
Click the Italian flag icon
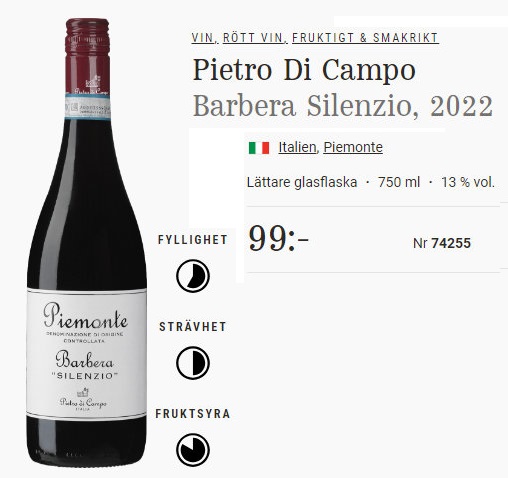click(x=259, y=148)
